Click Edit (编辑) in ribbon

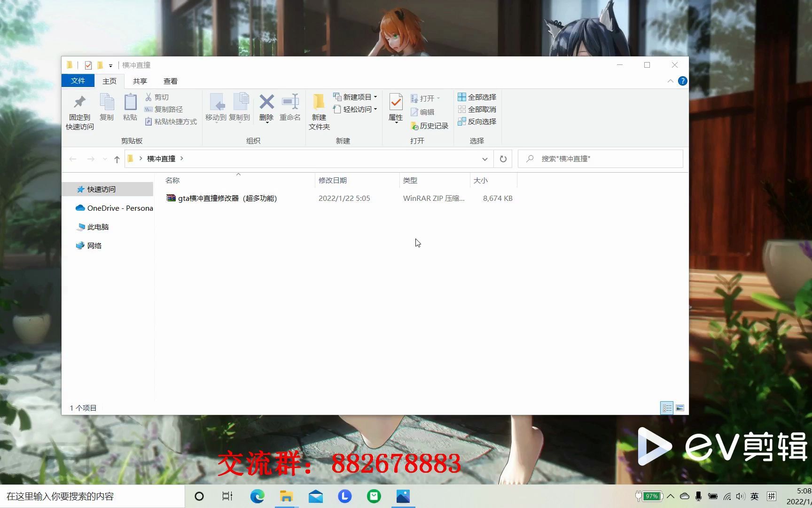[422, 112]
